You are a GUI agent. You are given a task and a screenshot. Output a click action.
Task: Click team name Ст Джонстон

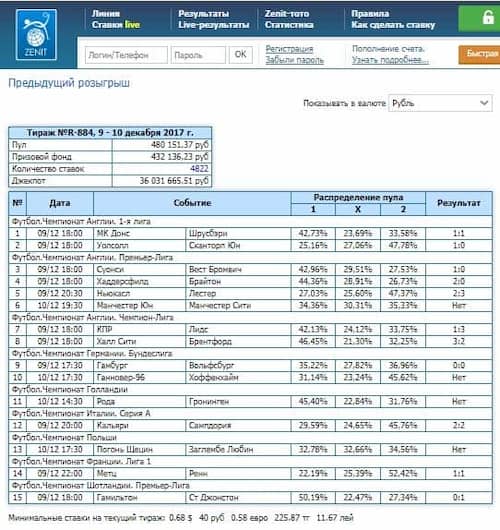point(213,498)
